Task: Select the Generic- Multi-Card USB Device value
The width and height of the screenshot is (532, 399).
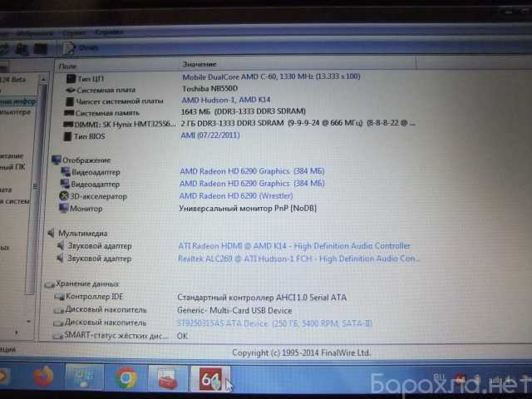Action: point(234,310)
